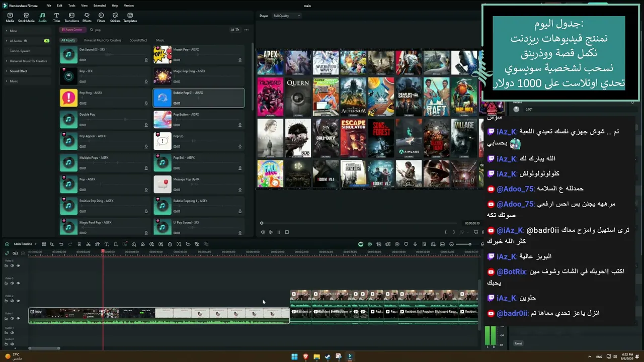
Task: Toggle visibility of Video 4 track
Action: 18,265
